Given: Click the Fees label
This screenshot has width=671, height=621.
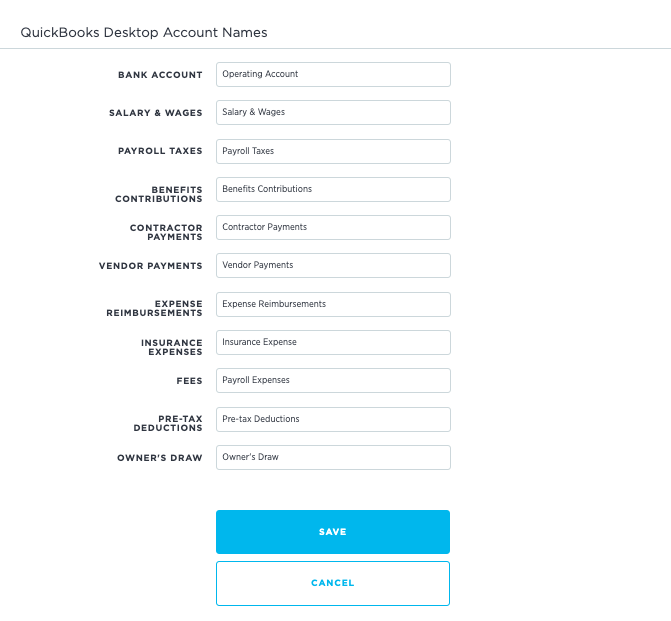Looking at the screenshot, I should pos(189,381).
